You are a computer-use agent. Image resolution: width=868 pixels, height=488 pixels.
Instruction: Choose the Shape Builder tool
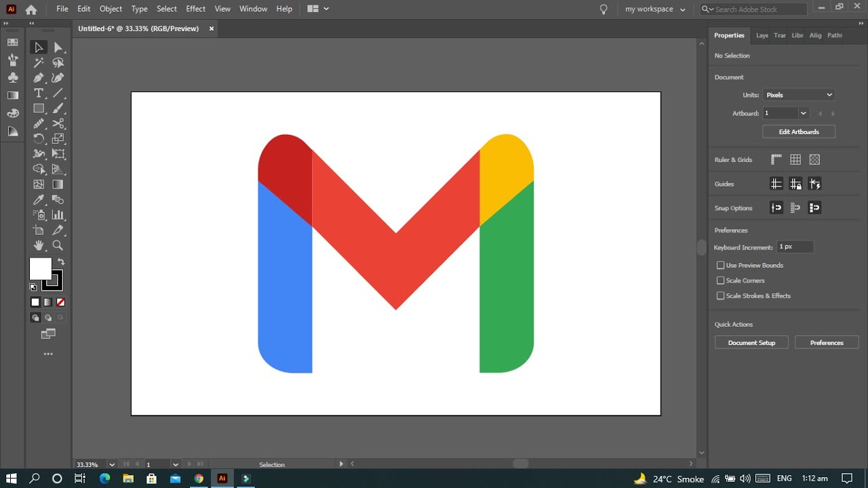[x=39, y=169]
